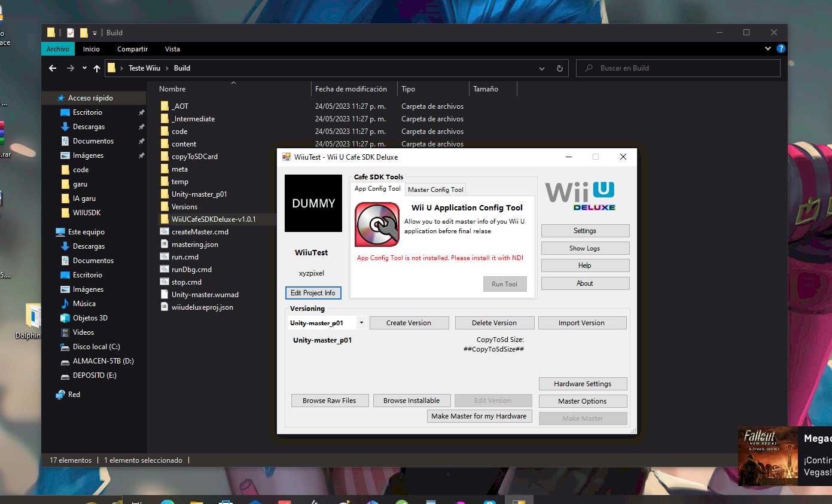Viewport: 832px width, 504px height.
Task: Select the runDbg.cmd file
Action: click(191, 270)
